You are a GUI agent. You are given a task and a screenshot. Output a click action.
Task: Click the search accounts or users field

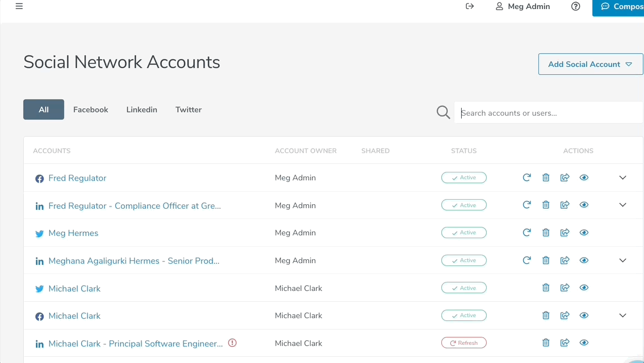pyautogui.click(x=548, y=113)
